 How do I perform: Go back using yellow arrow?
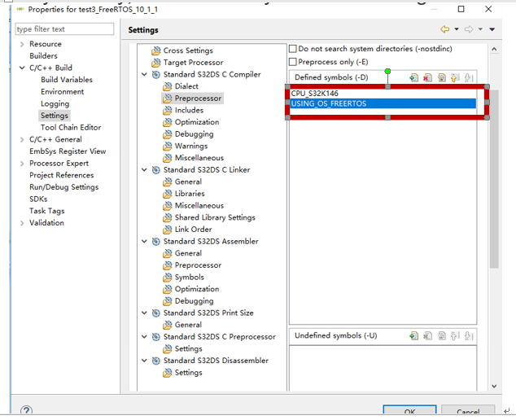(445, 29)
